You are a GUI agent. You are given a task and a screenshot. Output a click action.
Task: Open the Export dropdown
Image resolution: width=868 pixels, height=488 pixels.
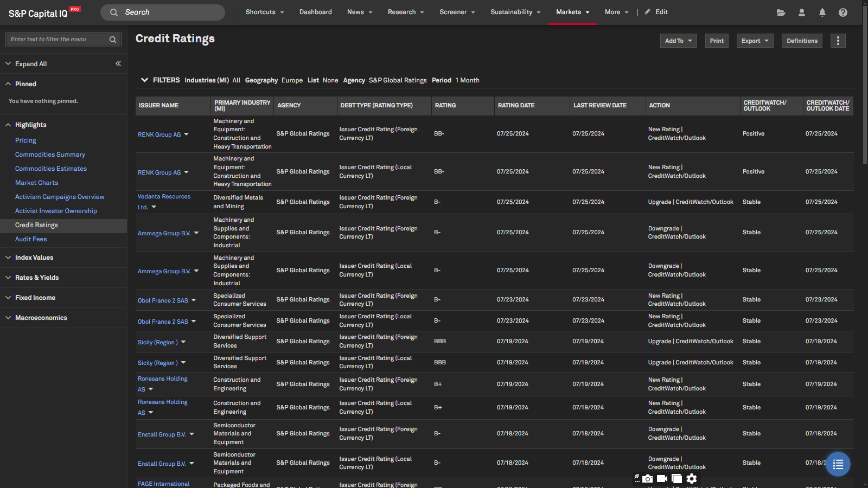coord(755,41)
